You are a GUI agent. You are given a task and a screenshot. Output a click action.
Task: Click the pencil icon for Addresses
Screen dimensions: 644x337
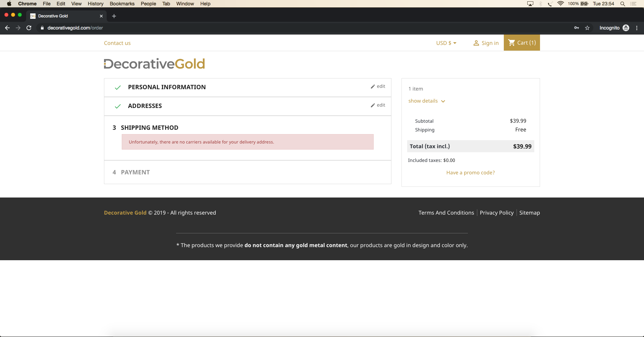(373, 105)
